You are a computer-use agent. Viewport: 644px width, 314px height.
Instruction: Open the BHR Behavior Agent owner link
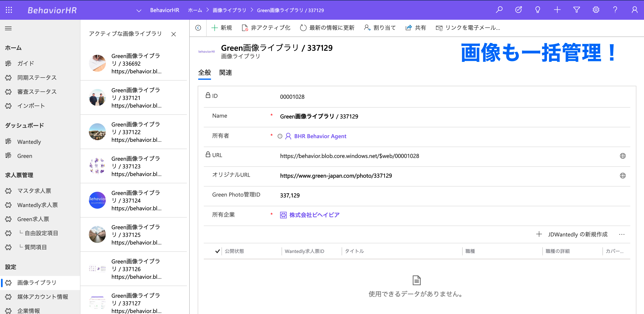(320, 136)
